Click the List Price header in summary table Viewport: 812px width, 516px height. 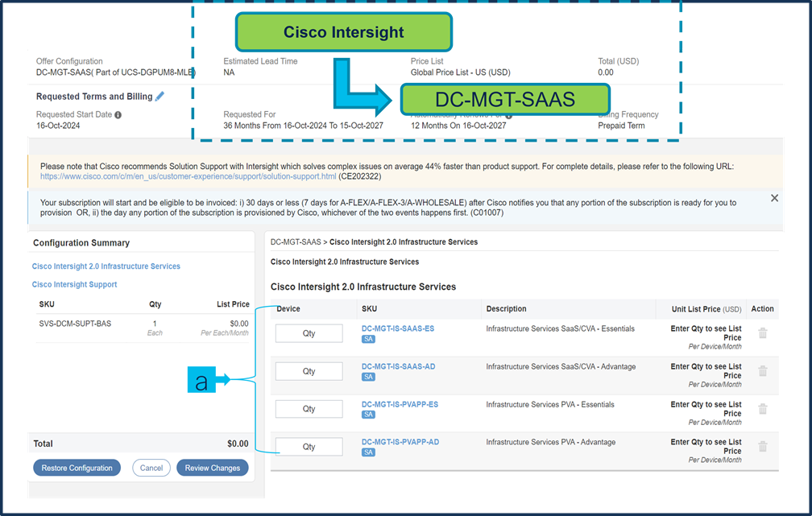click(x=233, y=304)
